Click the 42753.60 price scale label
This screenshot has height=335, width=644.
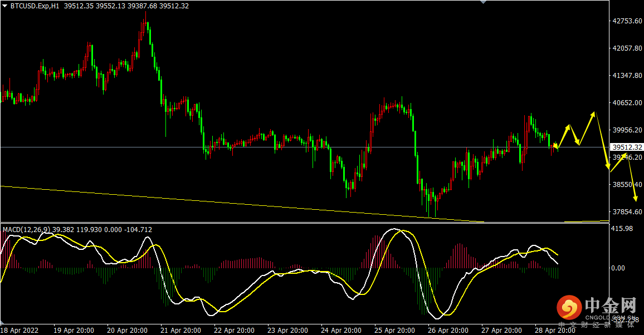[x=627, y=21]
